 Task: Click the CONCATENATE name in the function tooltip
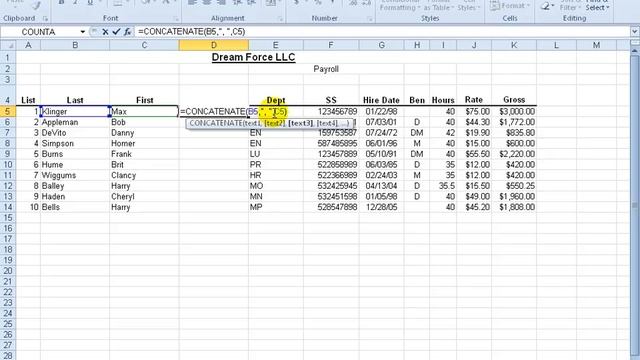pos(216,123)
